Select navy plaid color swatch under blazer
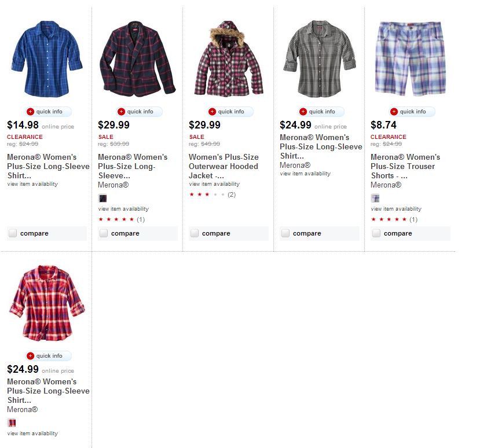This screenshot has height=448, width=491. coord(102,199)
